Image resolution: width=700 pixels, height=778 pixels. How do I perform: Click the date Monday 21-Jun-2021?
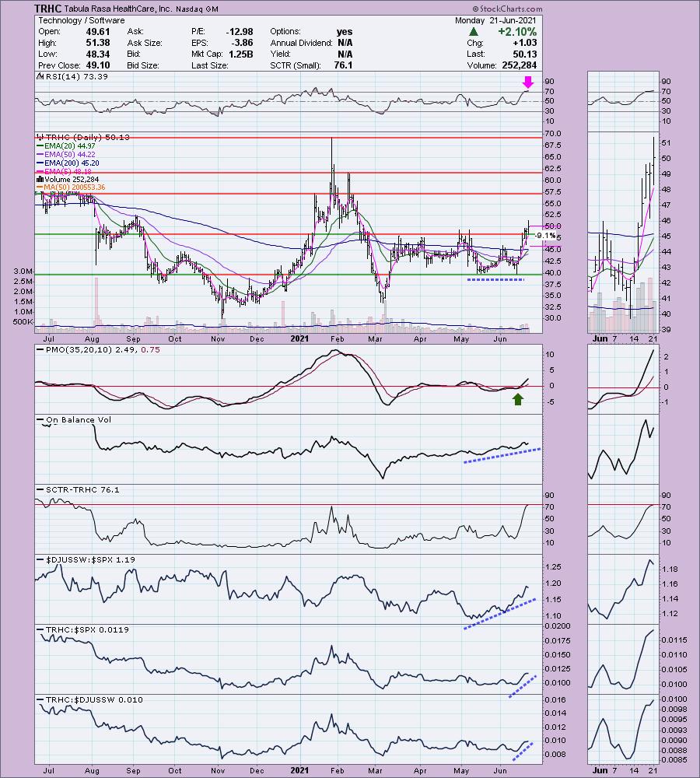(x=495, y=20)
